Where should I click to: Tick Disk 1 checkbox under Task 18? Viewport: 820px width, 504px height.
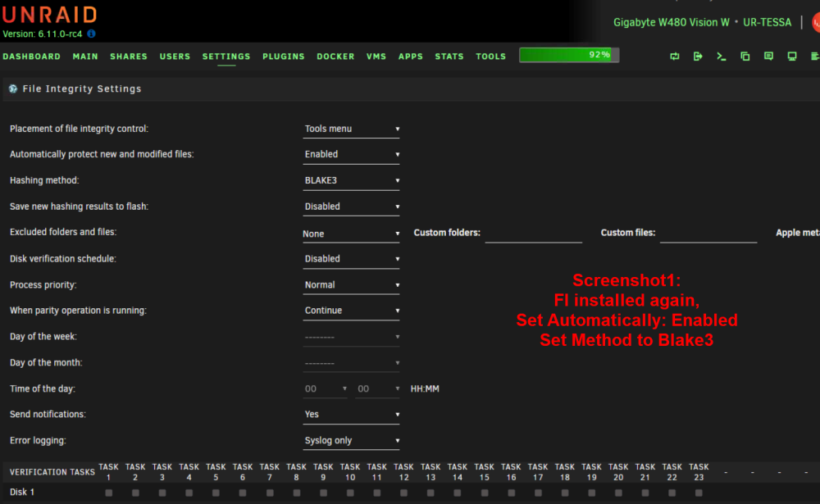pos(565,493)
